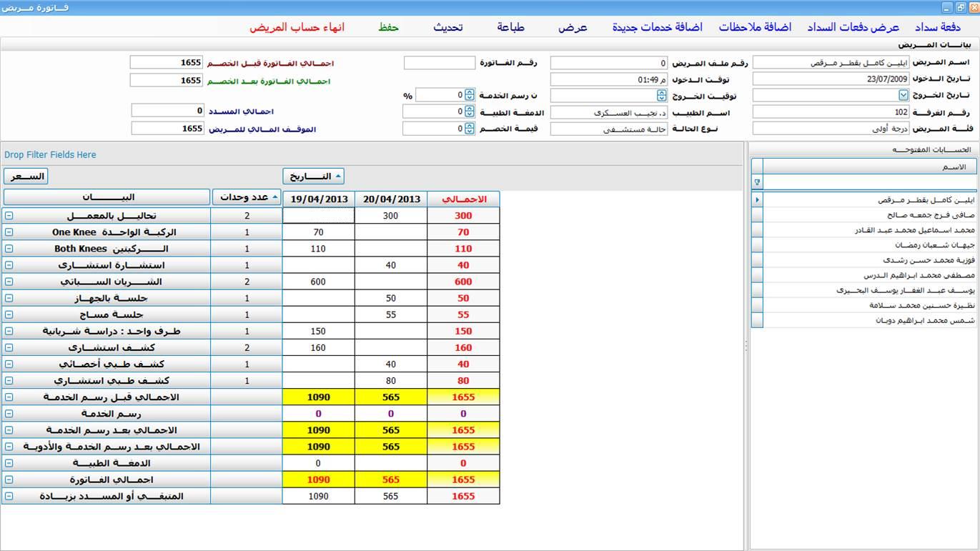This screenshot has width=980, height=551.
Task: Collapse the كشف طبي أخصائى row
Action: [x=9, y=364]
